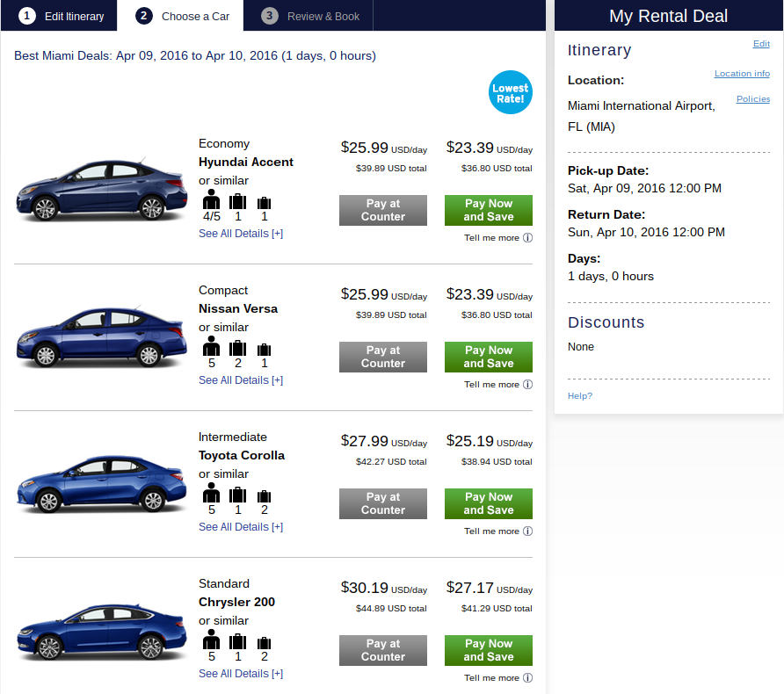Expand See All Details for Hyundai Accent
Screen dimensions: 784x694
click(x=241, y=234)
